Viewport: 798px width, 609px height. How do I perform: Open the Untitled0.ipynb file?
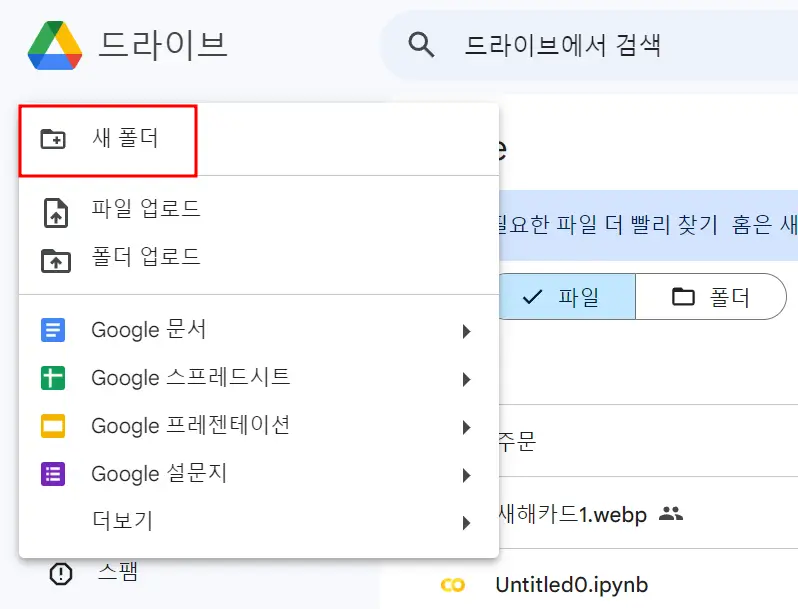(x=572, y=585)
